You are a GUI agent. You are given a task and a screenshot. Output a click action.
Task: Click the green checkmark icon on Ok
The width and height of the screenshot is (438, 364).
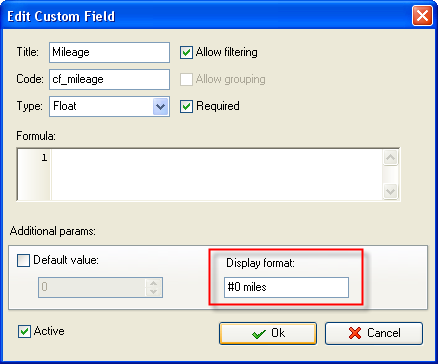tap(259, 334)
